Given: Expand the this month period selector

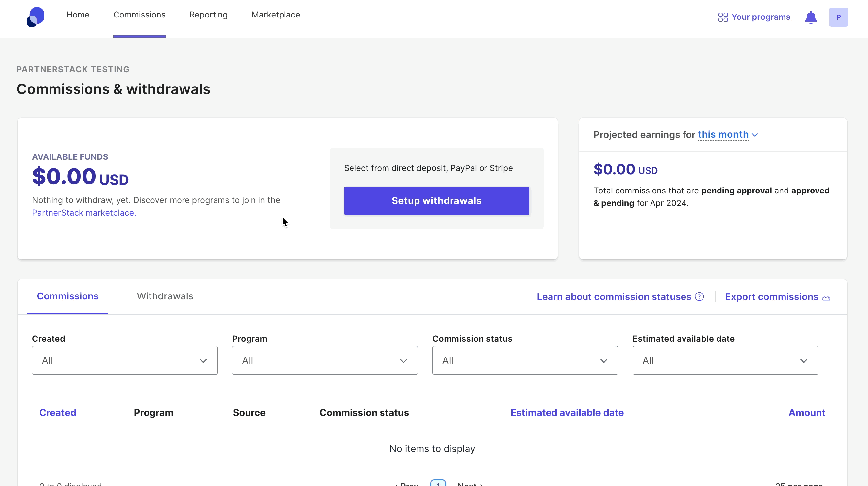Looking at the screenshot, I should 727,134.
